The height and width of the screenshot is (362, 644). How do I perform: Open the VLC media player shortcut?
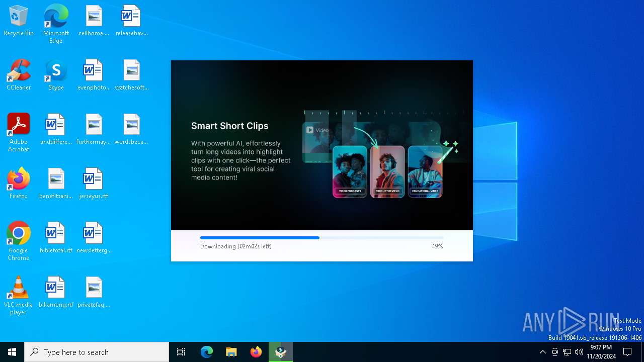19,296
